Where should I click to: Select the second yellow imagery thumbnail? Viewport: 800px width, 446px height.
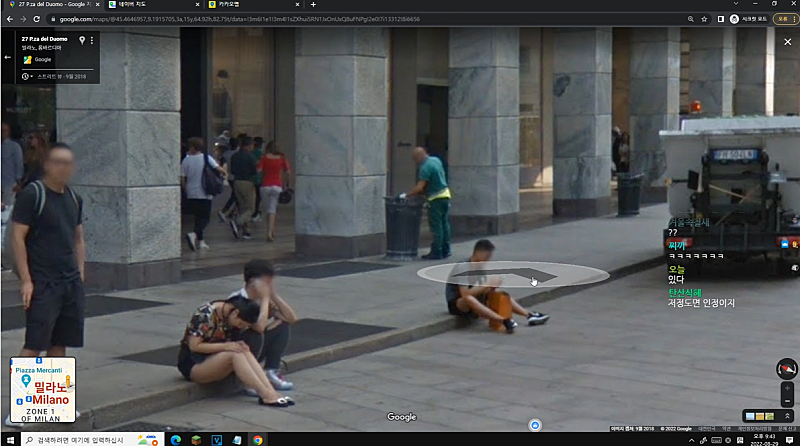coord(760,416)
